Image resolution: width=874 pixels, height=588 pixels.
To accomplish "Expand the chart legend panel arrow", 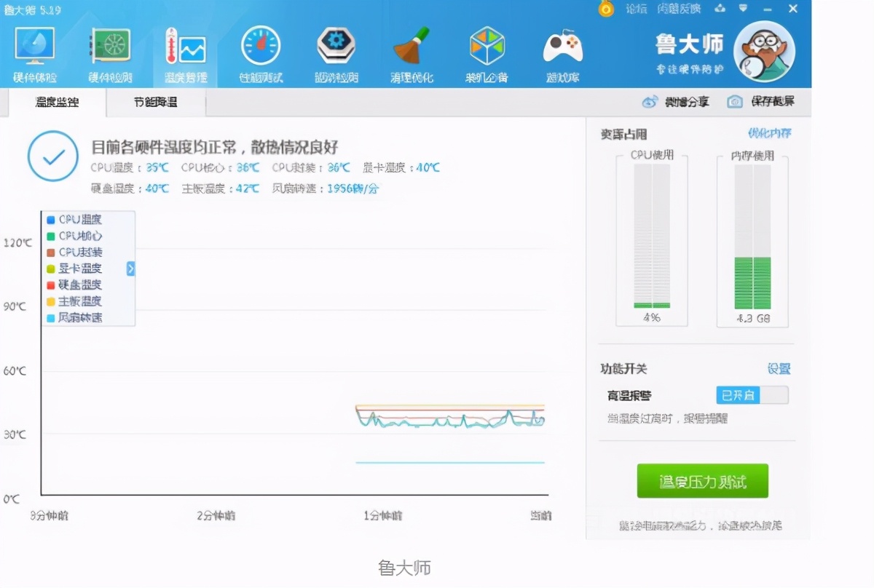I will pyautogui.click(x=130, y=269).
